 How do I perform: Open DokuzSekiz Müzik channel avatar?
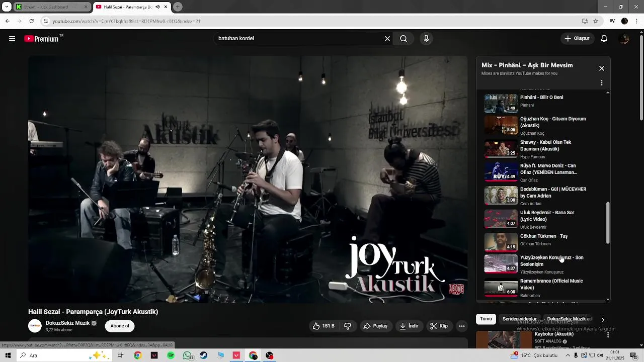[35, 326]
